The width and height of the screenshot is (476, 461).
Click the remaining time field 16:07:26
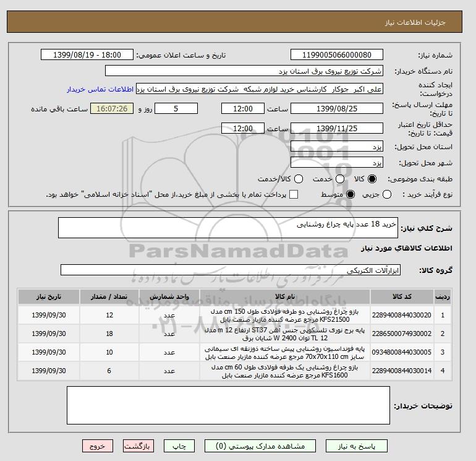112,108
